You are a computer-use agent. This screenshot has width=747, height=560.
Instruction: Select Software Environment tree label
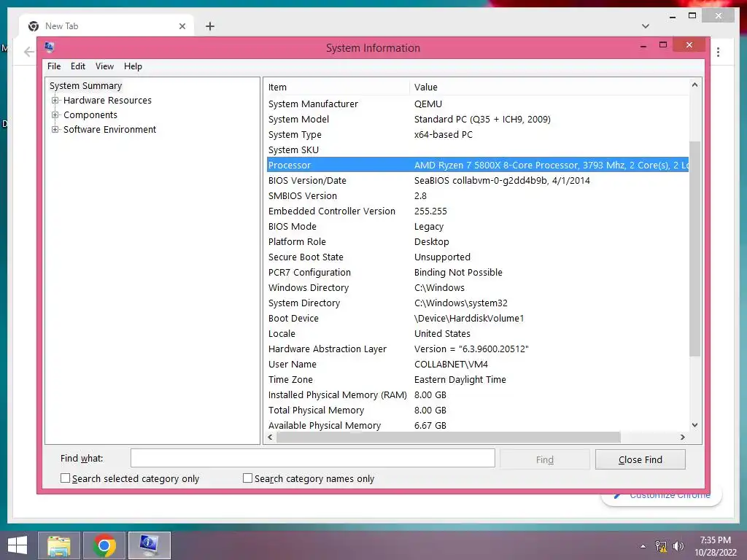coord(109,130)
